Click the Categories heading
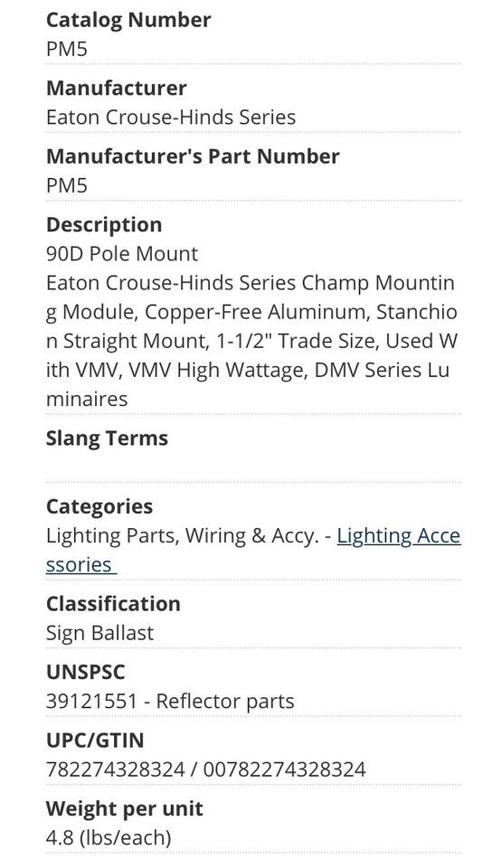This screenshot has width=483, height=868. 99,507
